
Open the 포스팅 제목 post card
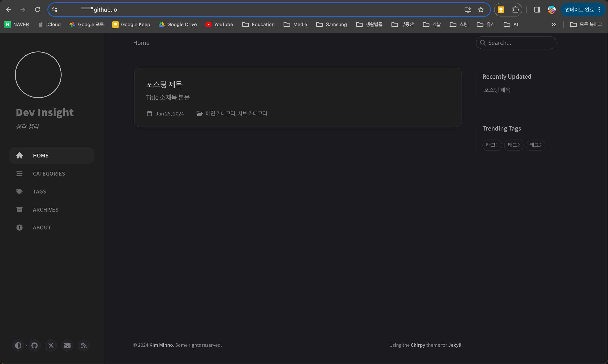pos(298,97)
